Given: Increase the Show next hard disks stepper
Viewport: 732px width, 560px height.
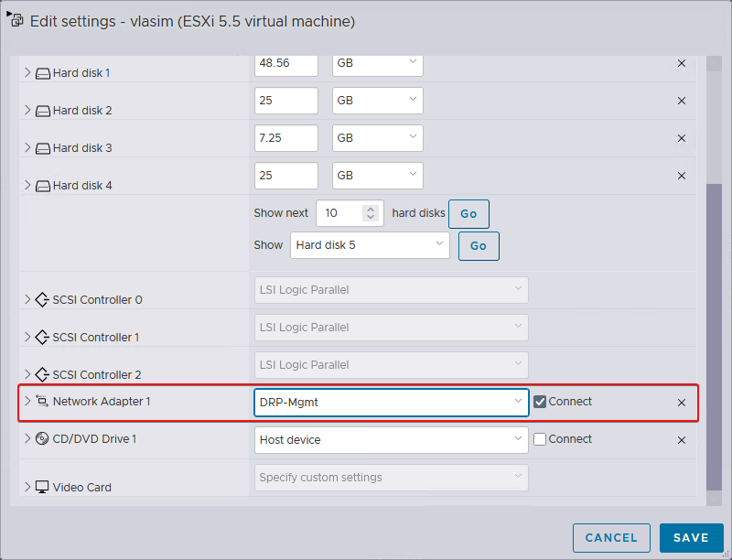Looking at the screenshot, I should click(x=371, y=210).
